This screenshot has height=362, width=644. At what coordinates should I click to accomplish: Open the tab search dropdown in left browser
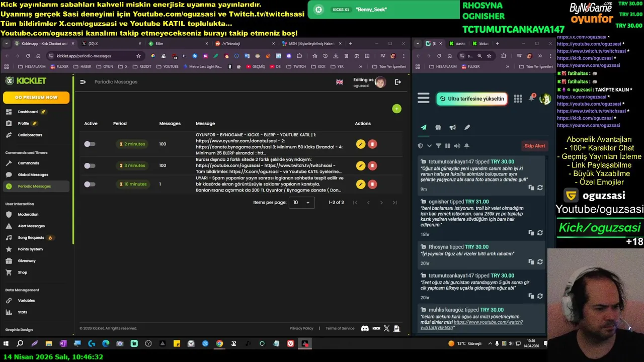[7, 44]
